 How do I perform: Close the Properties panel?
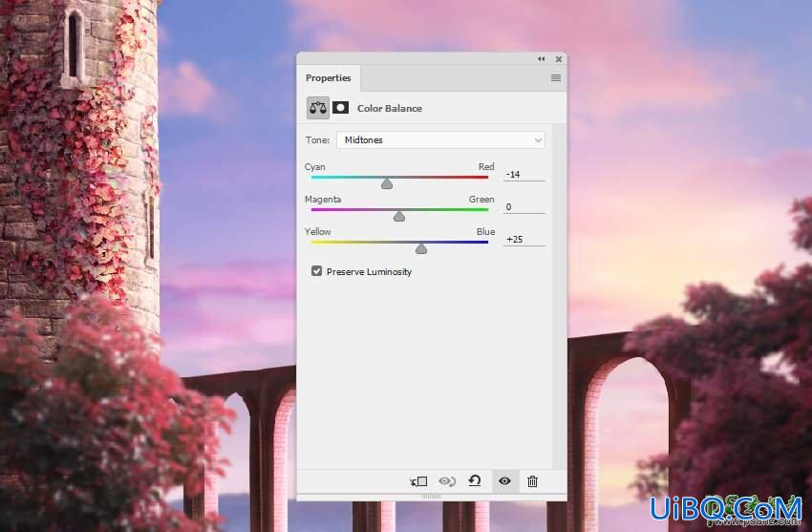pos(559,59)
